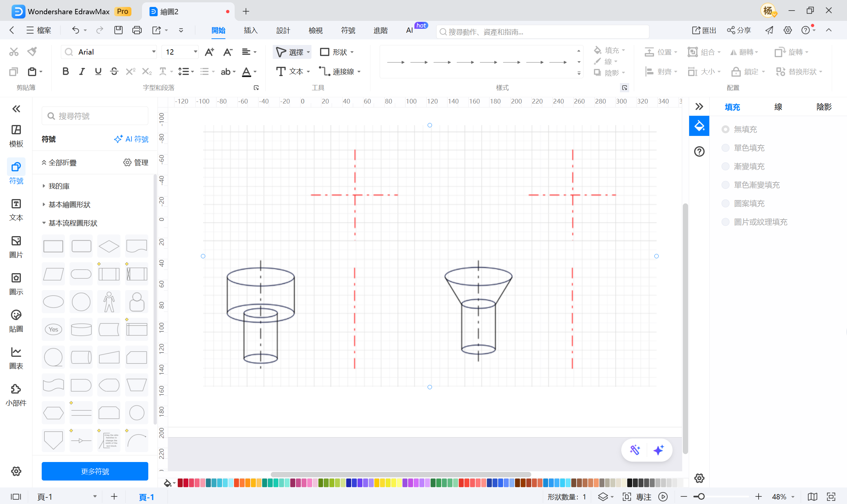The image size is (847, 504).
Task: Expand the 基本繪圖形狀 category
Action: pos(69,204)
